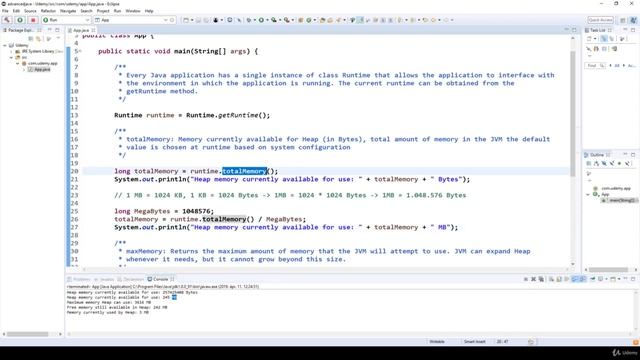Image resolution: width=640 pixels, height=360 pixels.
Task: Click the gear icon beside the App configuration
Action: pyautogui.click(x=172, y=20)
